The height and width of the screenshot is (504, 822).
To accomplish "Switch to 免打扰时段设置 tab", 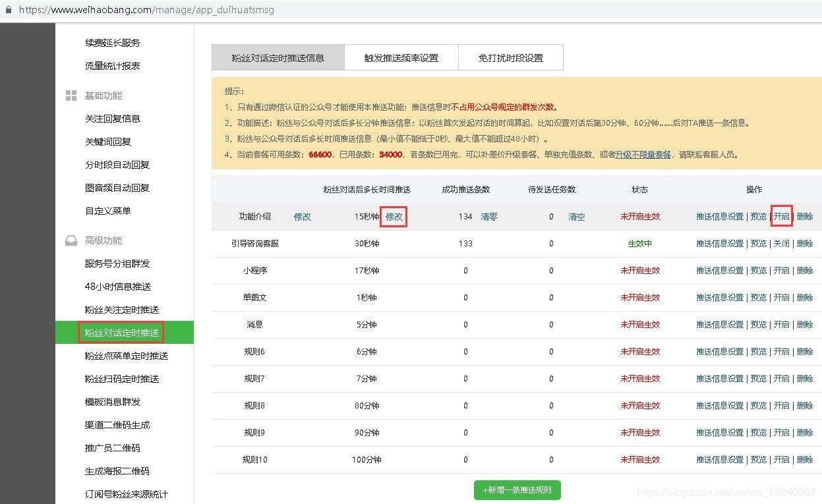I will coord(511,57).
